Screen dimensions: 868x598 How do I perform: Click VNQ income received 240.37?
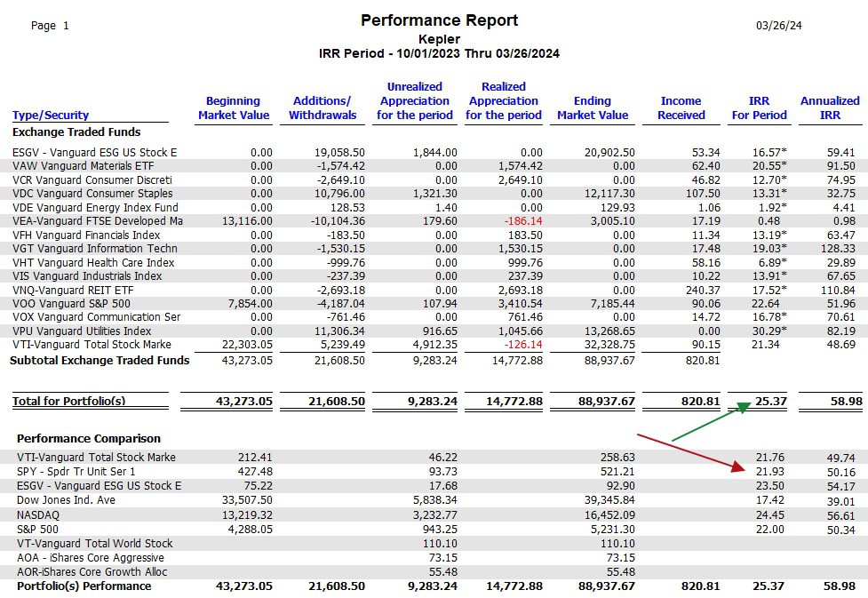pos(703,291)
